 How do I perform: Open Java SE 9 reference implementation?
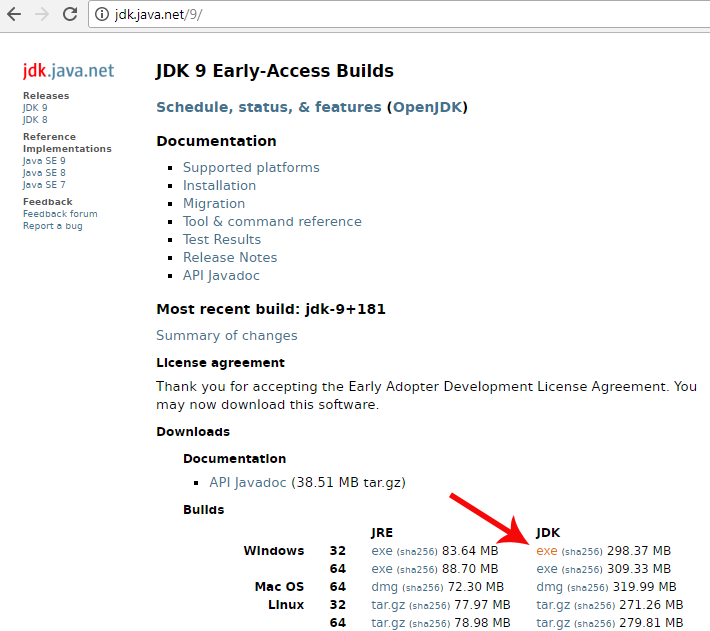click(44, 161)
